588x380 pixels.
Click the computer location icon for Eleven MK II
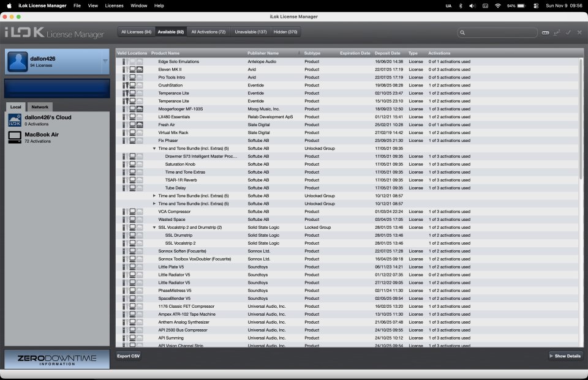[134, 69]
